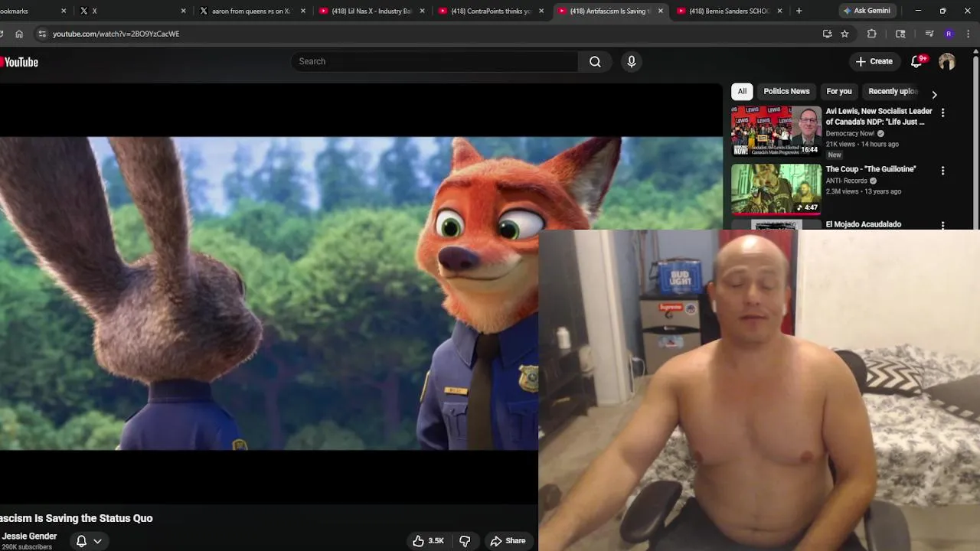The height and width of the screenshot is (551, 980).
Task: Click the search magnifier button
Action: [595, 61]
